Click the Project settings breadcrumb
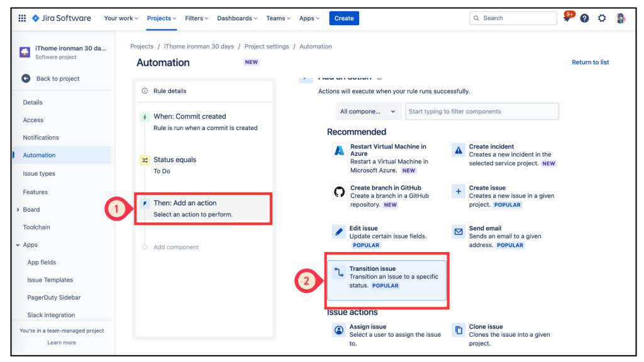 click(267, 47)
